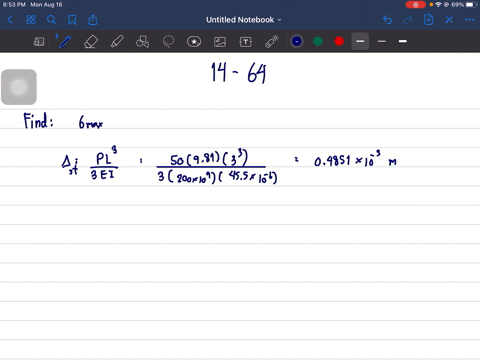Undo the last stroke
The width and height of the screenshot is (480, 360).
tap(387, 20)
